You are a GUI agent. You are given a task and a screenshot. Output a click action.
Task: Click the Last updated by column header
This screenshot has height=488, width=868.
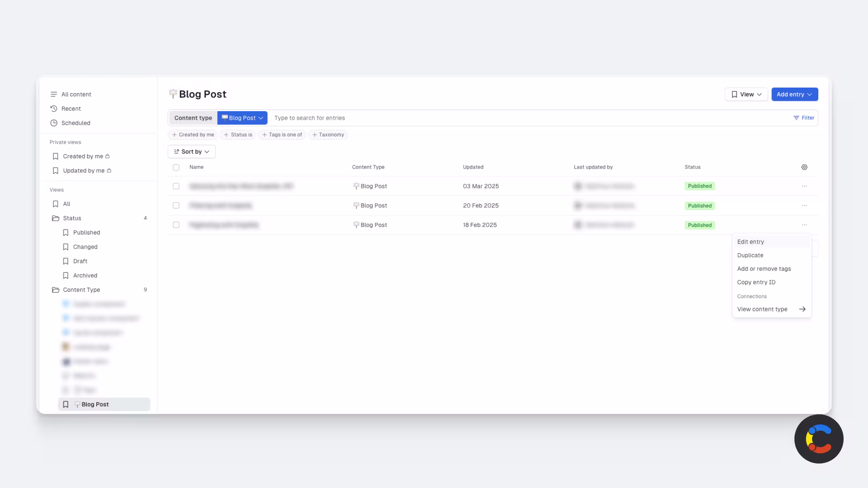(x=593, y=167)
